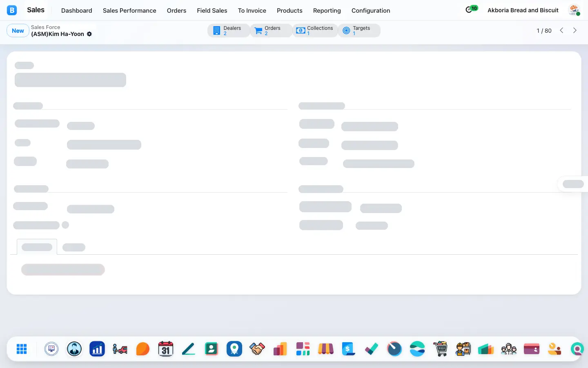Open gear actions menu beside record name
The image size is (588, 368).
point(89,34)
